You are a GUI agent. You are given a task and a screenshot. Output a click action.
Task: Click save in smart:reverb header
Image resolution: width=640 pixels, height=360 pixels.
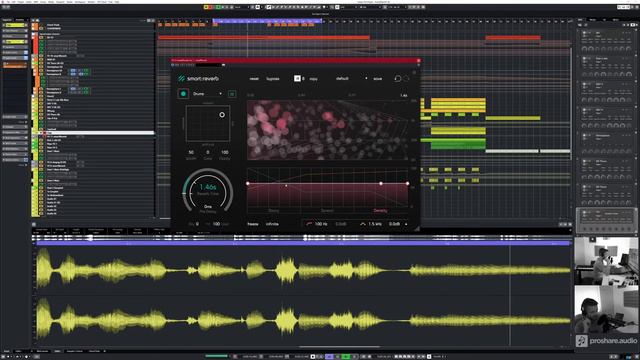378,78
